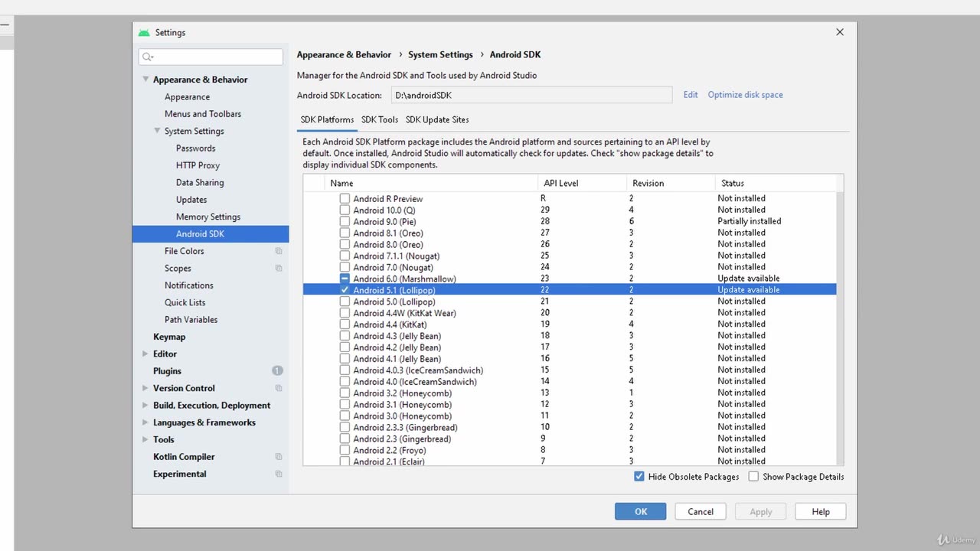980x551 pixels.
Task: Sort by the API Level column header
Action: 582,183
